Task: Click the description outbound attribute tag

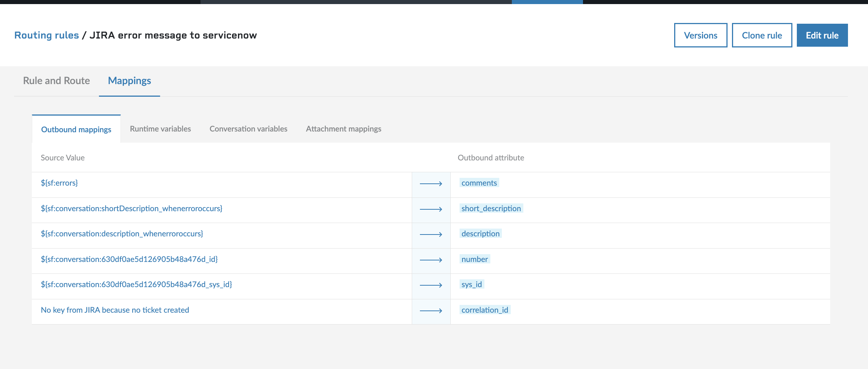Action: point(481,234)
